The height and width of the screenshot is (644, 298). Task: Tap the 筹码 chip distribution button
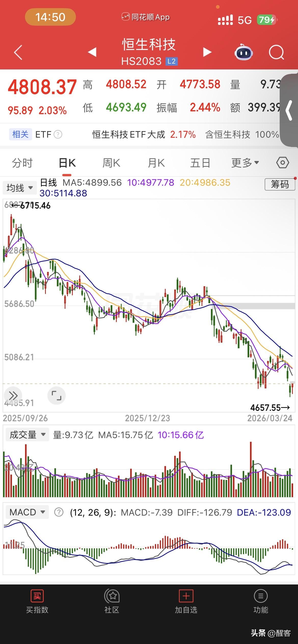tap(280, 184)
